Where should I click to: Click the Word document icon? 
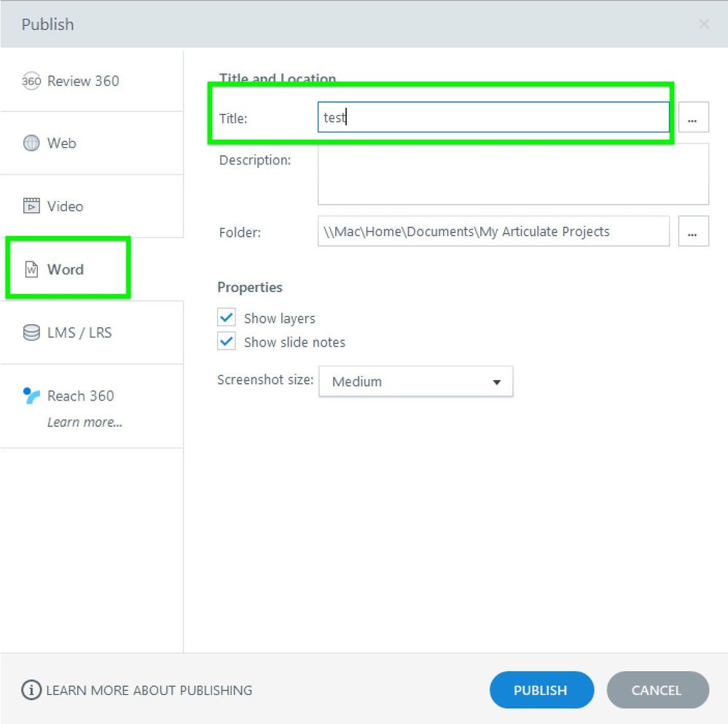31,269
